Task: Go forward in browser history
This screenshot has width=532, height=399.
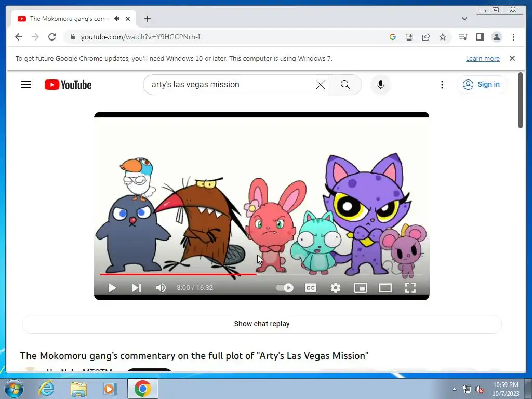Action: coord(35,37)
